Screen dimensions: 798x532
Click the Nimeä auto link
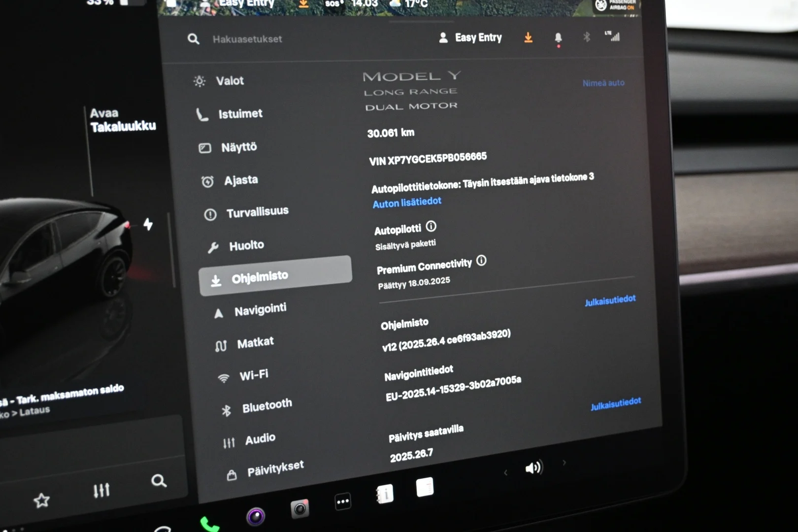click(603, 83)
